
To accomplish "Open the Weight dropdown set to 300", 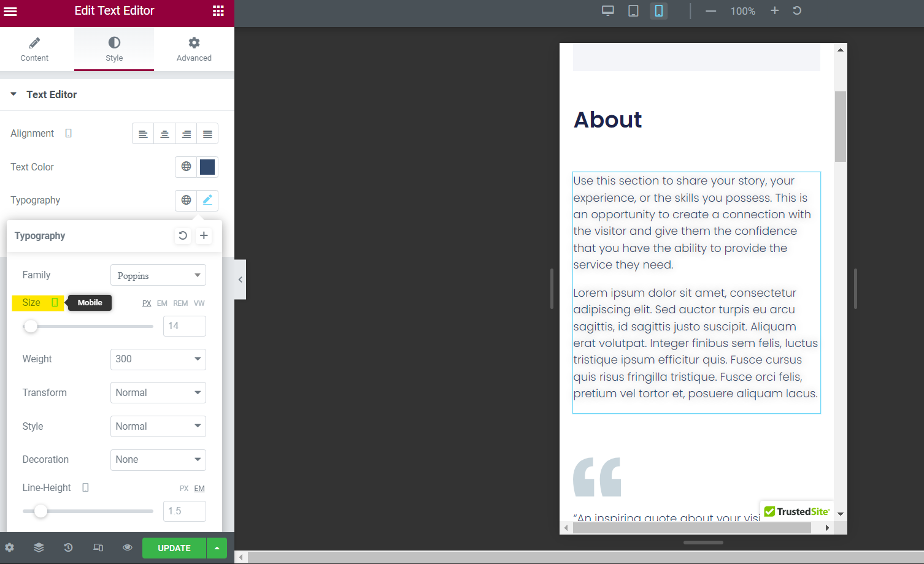I will pyautogui.click(x=158, y=359).
